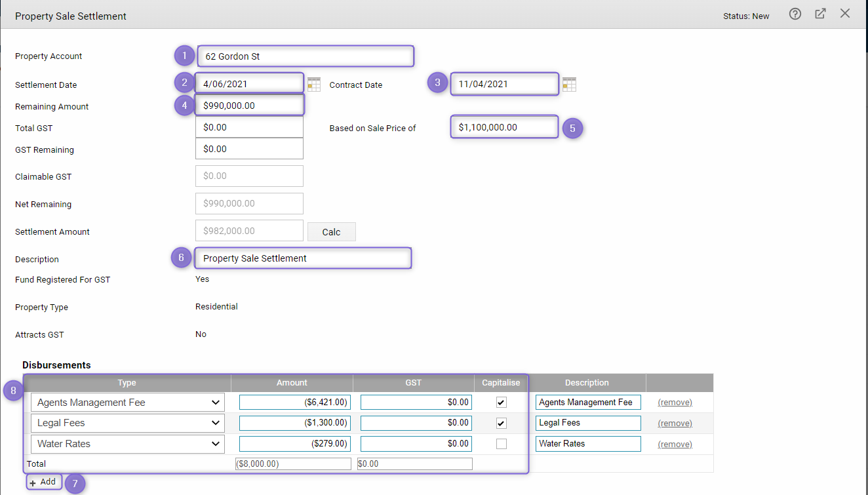The image size is (868, 495).
Task: Open the Settlement Date calendar picker
Action: pos(314,84)
